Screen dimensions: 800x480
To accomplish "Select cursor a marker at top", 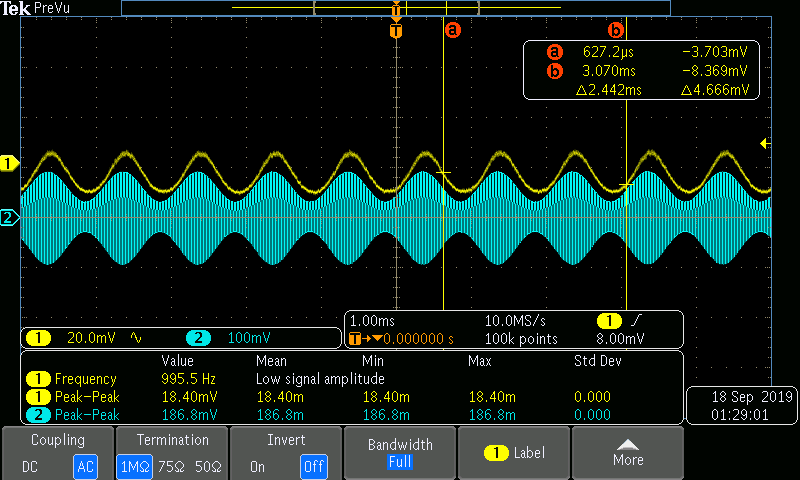I will (x=453, y=30).
